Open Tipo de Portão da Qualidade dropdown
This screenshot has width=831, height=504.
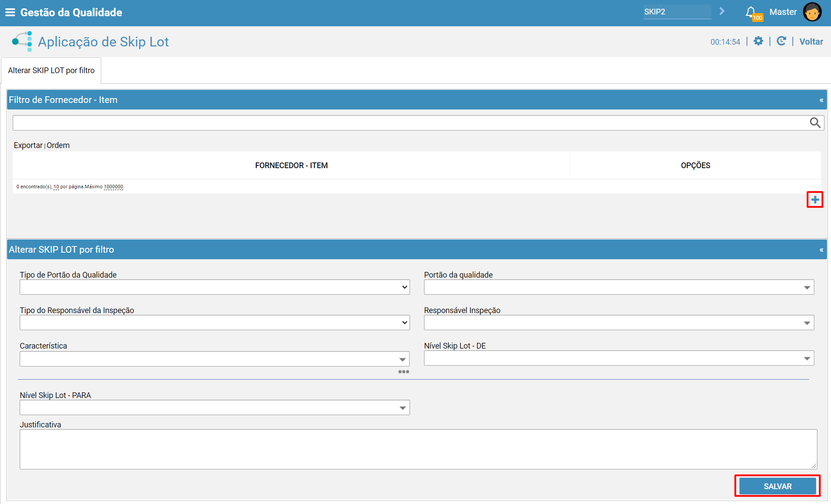coord(215,287)
